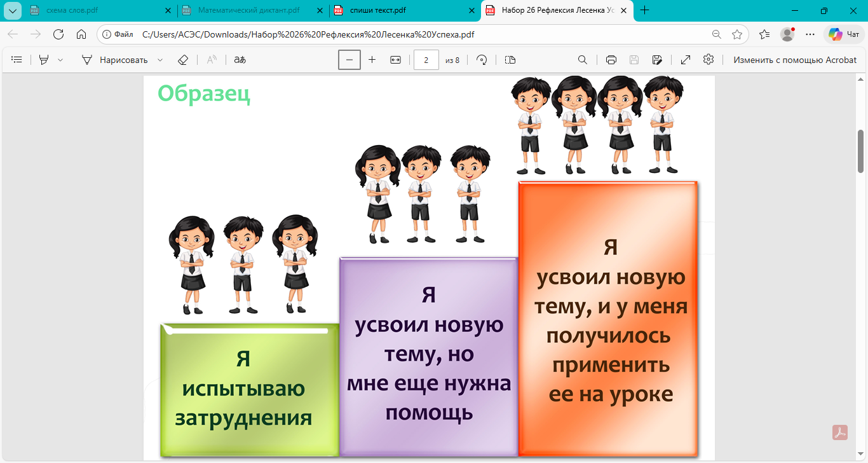Click the address bar file URL
Screen dimensions: 868x463
click(x=308, y=34)
